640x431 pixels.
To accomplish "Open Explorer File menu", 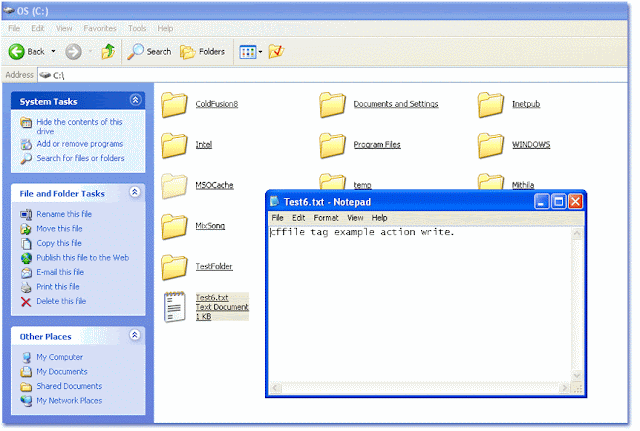I will pyautogui.click(x=14, y=29).
